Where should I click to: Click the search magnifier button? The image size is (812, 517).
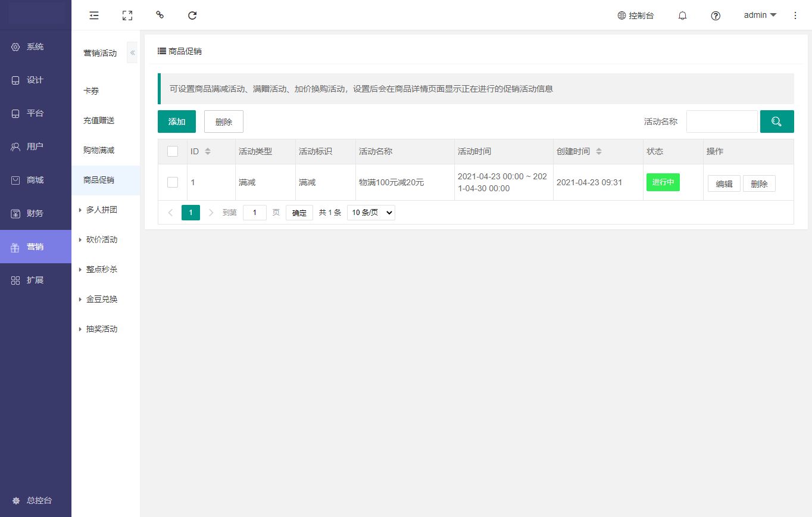tap(776, 122)
